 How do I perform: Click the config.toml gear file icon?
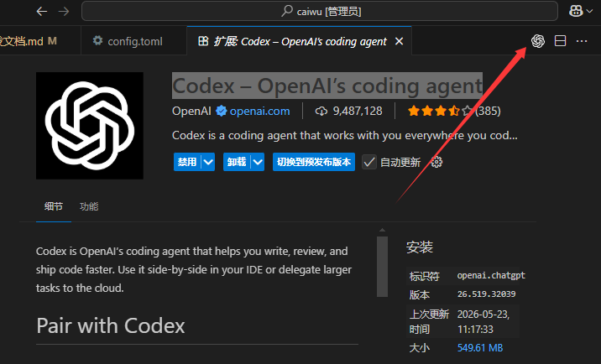click(97, 40)
